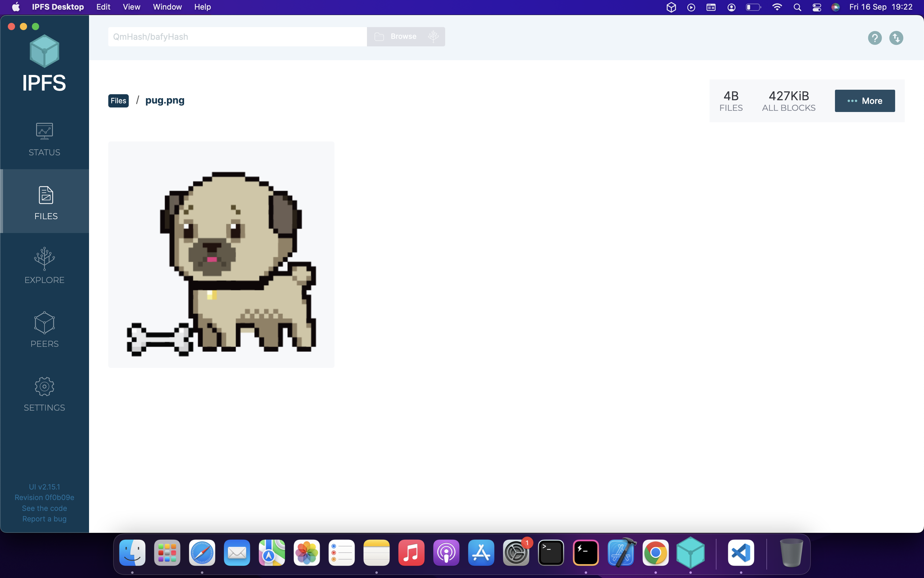The height and width of the screenshot is (578, 924).
Task: Open Visual Studio Code from the dock
Action: (x=741, y=553)
